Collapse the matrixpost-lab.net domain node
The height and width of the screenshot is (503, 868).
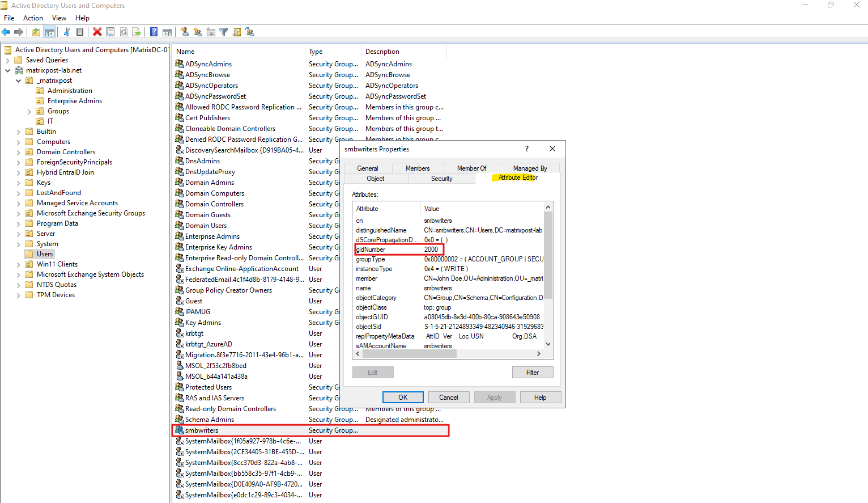coord(7,70)
